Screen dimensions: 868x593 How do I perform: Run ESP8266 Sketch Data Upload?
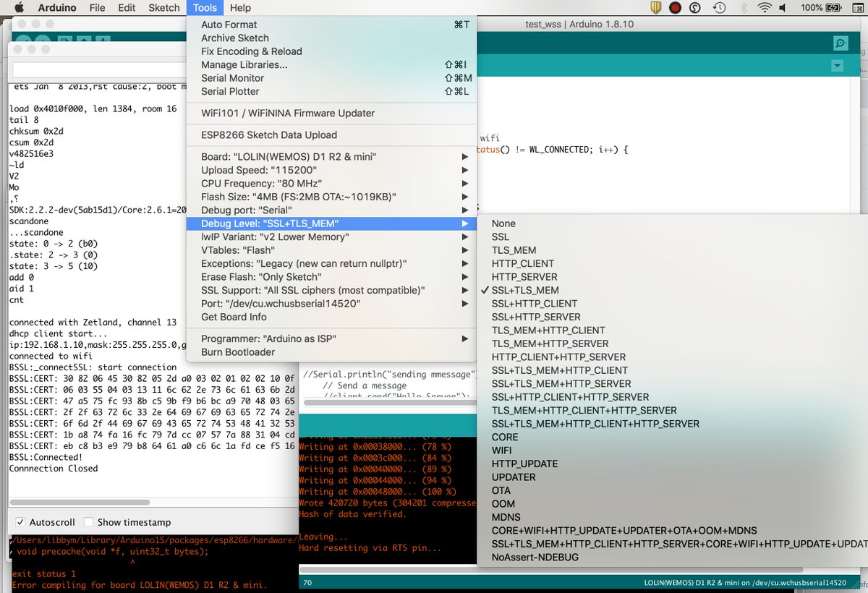(331, 135)
